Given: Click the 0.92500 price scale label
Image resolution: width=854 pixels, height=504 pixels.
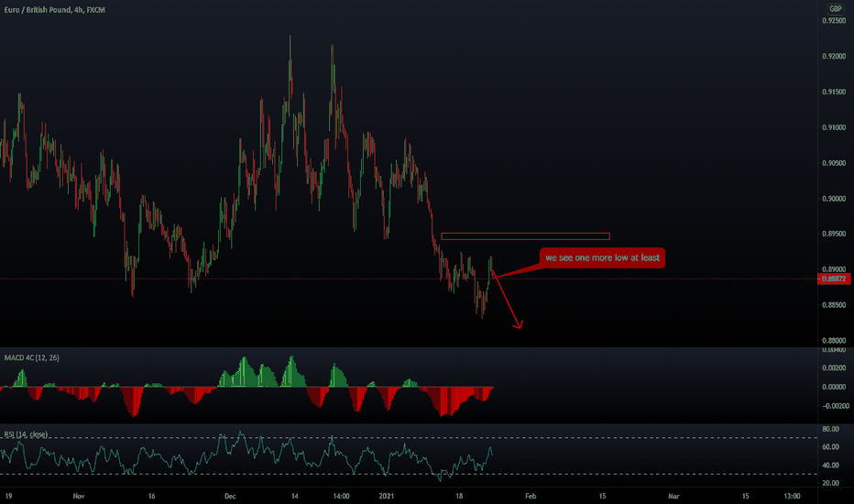Looking at the screenshot, I should point(834,21).
